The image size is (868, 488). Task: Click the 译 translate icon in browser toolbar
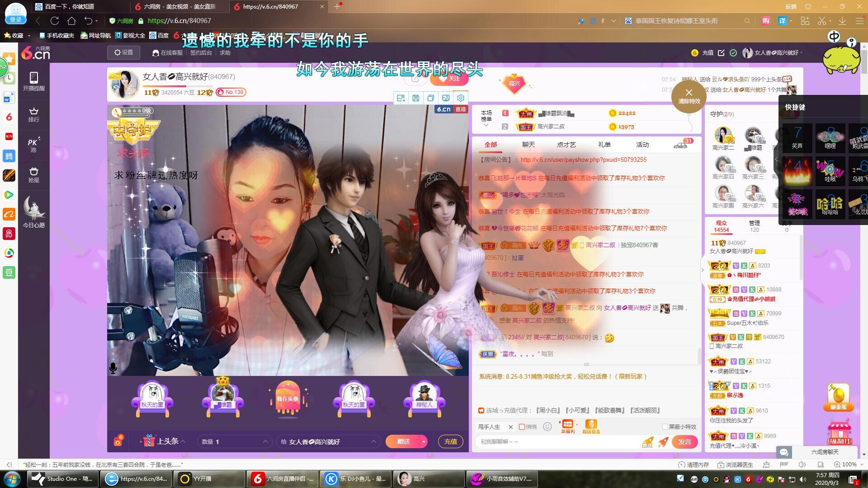click(783, 21)
